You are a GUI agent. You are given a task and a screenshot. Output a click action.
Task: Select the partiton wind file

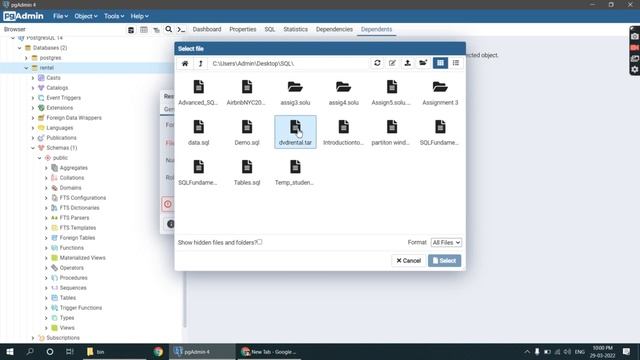(391, 132)
